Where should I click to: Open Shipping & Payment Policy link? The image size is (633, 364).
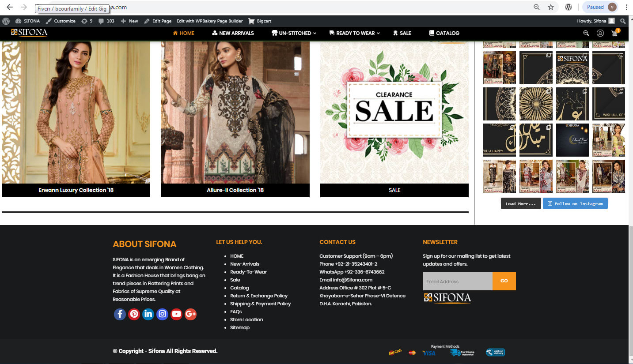(260, 304)
